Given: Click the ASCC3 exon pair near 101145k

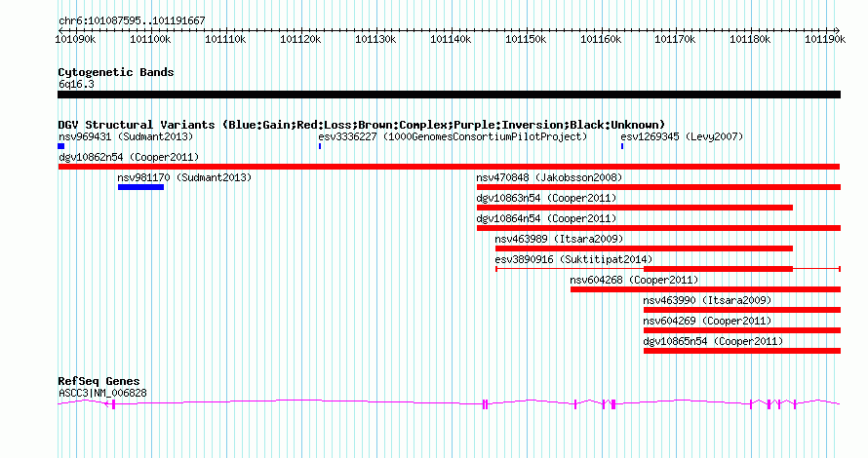Looking at the screenshot, I should pyautogui.click(x=485, y=404).
